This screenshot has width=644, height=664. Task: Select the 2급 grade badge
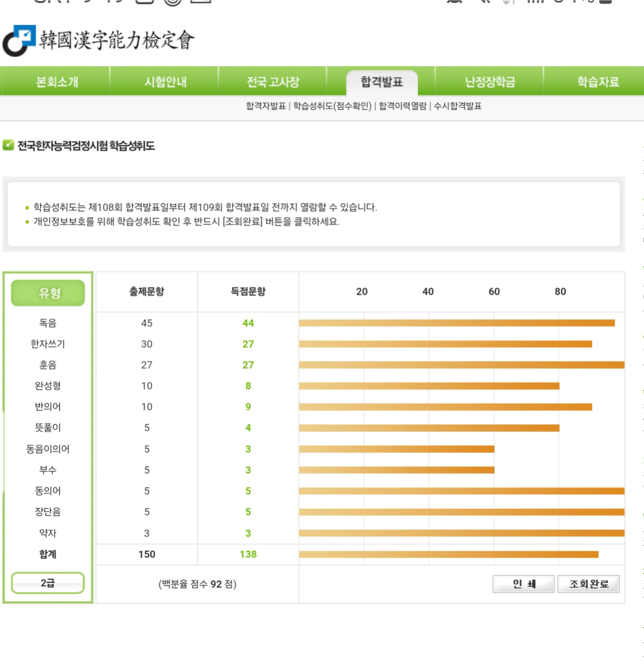pyautogui.click(x=48, y=583)
